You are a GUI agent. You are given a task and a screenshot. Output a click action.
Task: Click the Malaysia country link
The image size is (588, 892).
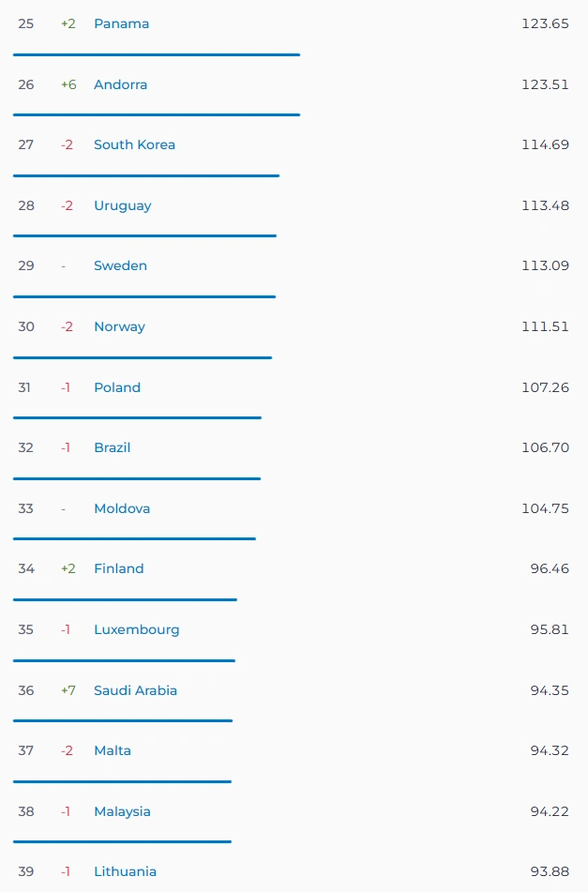122,811
